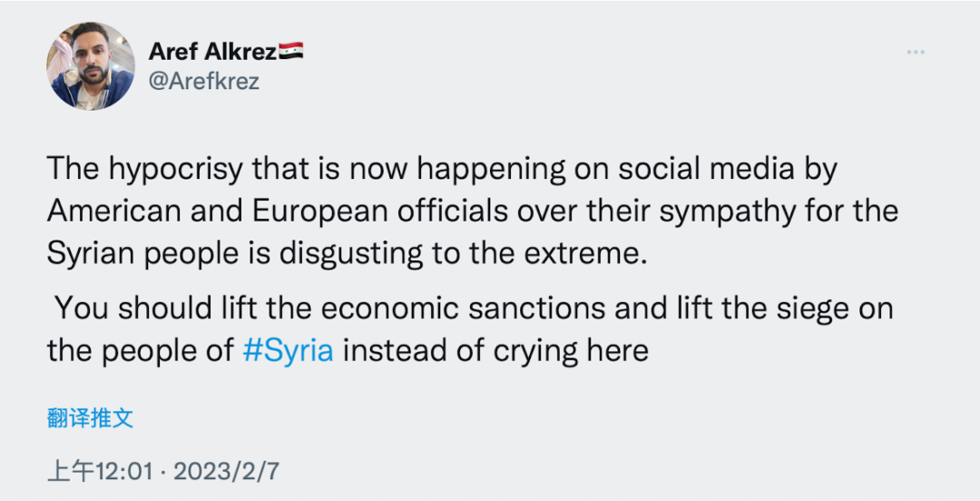The height and width of the screenshot is (501, 980).
Task: Click "the people of" before the hashtag
Action: pos(140,350)
